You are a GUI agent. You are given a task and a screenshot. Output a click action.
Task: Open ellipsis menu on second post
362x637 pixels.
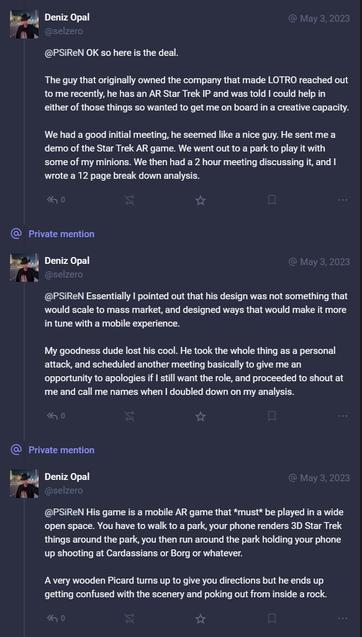click(x=343, y=416)
